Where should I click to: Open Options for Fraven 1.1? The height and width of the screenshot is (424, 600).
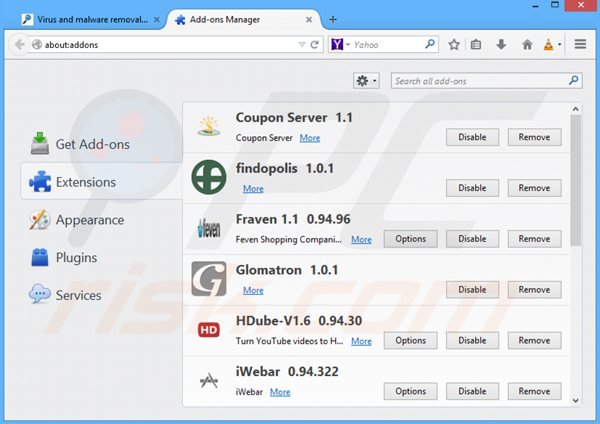(x=411, y=239)
